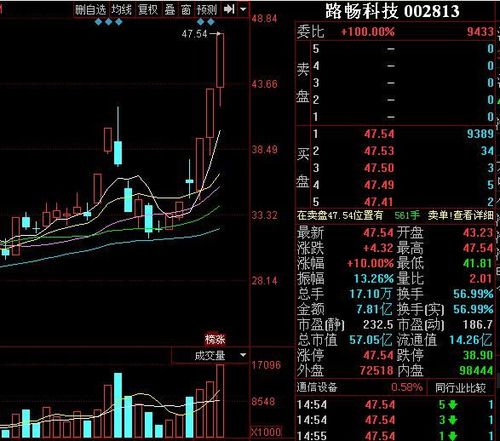Click the green down arrow beside tick volume 3
The width and height of the screenshot is (500, 441).
(453, 420)
